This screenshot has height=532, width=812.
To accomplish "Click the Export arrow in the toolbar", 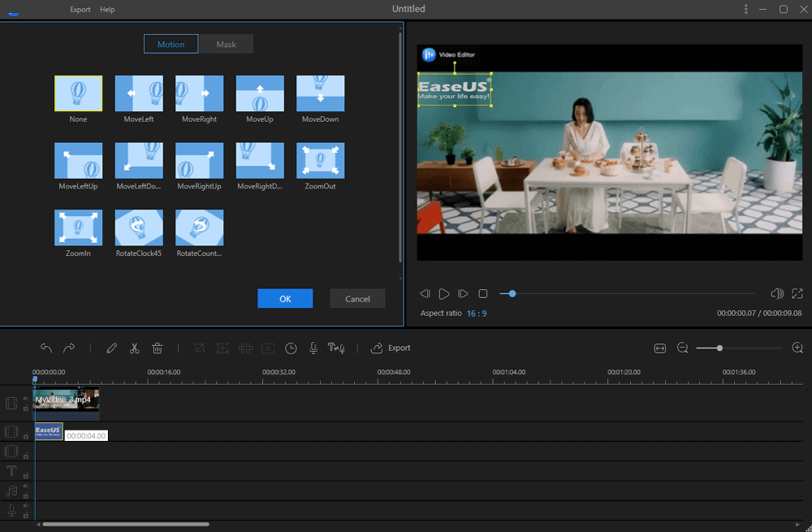I will 376,348.
